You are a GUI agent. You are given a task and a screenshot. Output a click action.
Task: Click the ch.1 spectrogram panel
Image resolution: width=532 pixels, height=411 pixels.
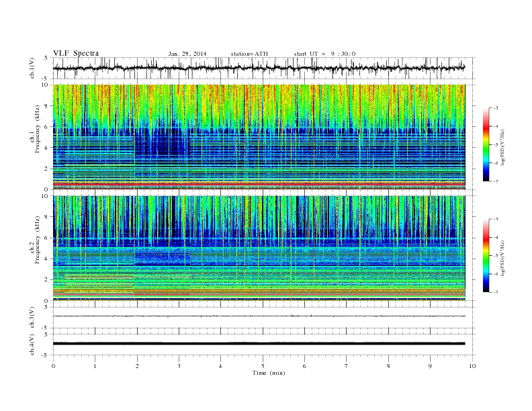(259, 137)
